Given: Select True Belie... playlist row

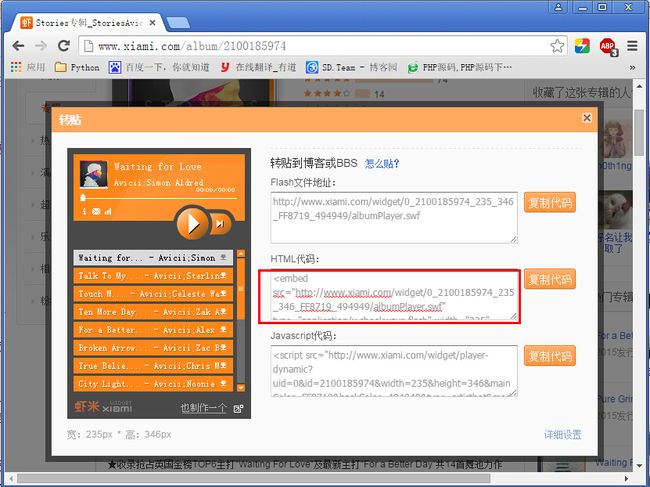Looking at the screenshot, I should (x=153, y=366).
